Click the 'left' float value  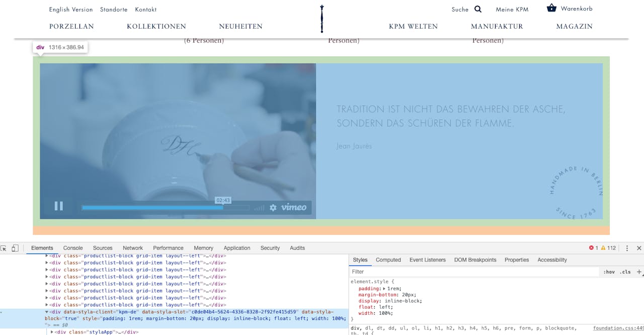pyautogui.click(x=384, y=307)
